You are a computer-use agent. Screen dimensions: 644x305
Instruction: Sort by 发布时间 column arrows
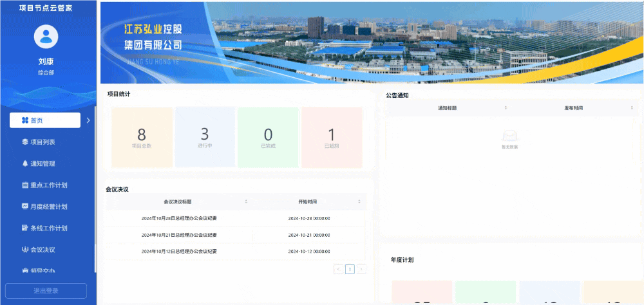click(632, 107)
